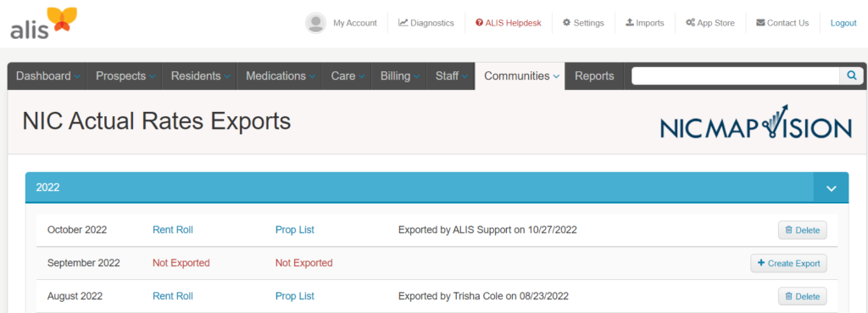
Task: Click the magnifier search button
Action: click(x=851, y=75)
